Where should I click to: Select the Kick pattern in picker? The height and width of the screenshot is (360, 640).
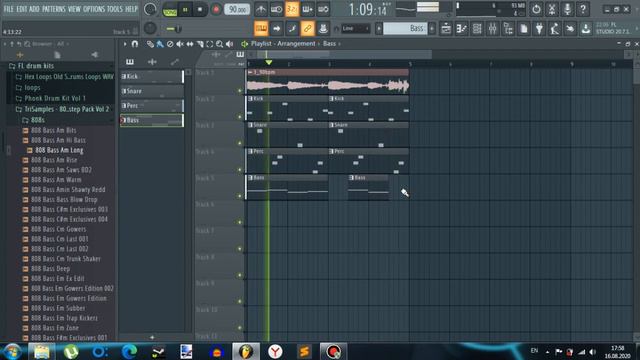(152, 76)
